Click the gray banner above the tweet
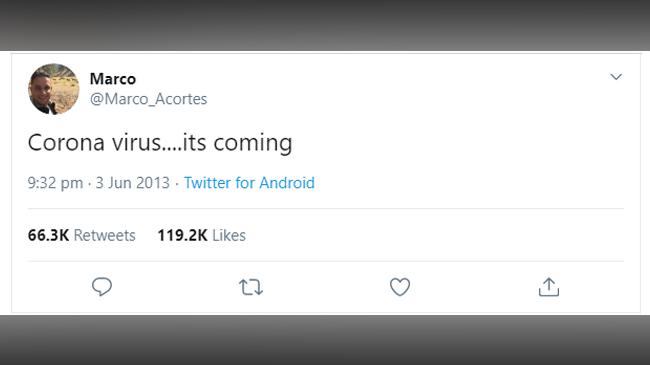This screenshot has width=650, height=365. coord(325,25)
